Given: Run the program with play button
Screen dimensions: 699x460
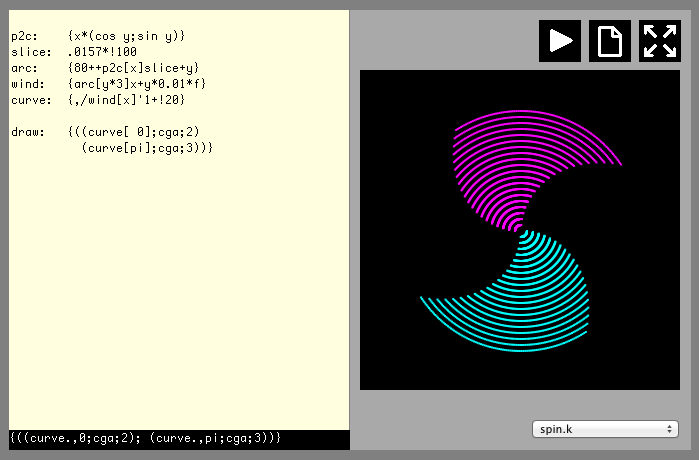Looking at the screenshot, I should [560, 41].
